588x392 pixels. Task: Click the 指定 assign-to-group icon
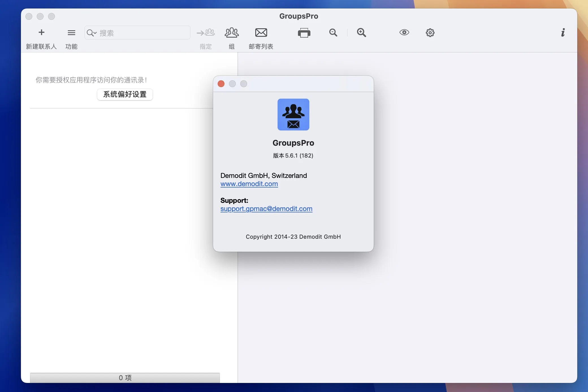pyautogui.click(x=206, y=33)
